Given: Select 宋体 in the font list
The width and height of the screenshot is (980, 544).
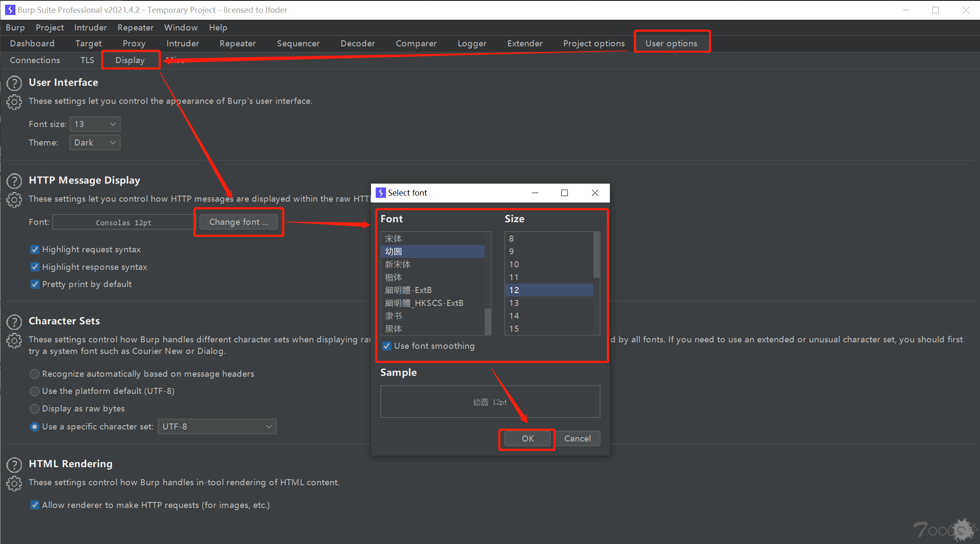Looking at the screenshot, I should [432, 239].
